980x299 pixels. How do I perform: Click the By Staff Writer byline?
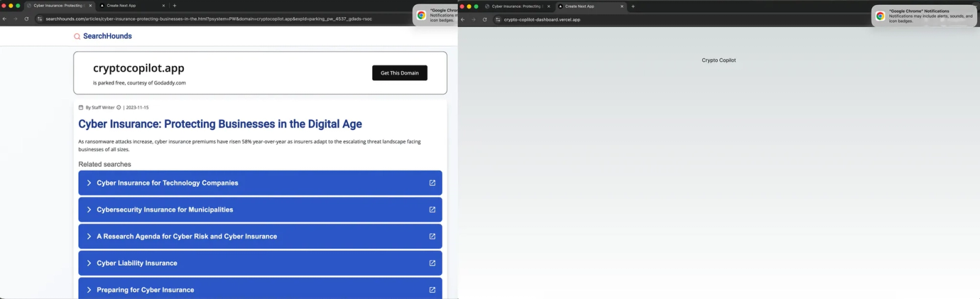point(100,107)
